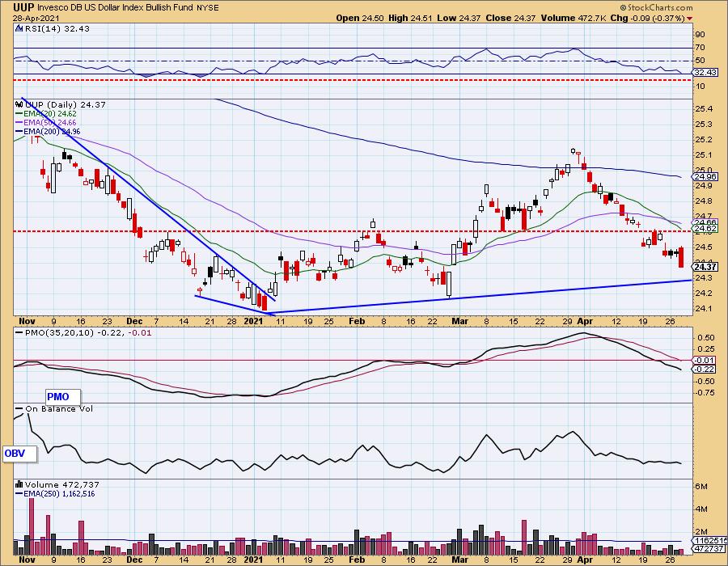Image resolution: width=728 pixels, height=566 pixels.
Task: Click the 28-Apr-2021 date label
Action: 36,18
